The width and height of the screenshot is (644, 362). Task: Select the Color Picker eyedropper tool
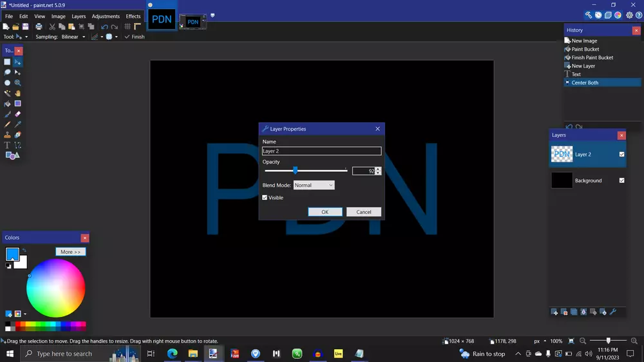(x=17, y=124)
